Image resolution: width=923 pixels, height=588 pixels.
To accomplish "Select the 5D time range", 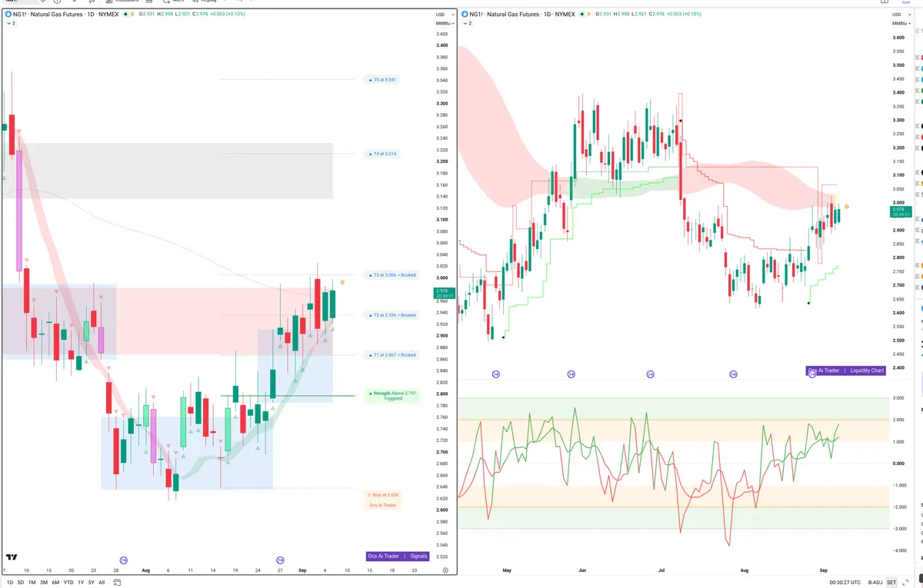I will 20,582.
